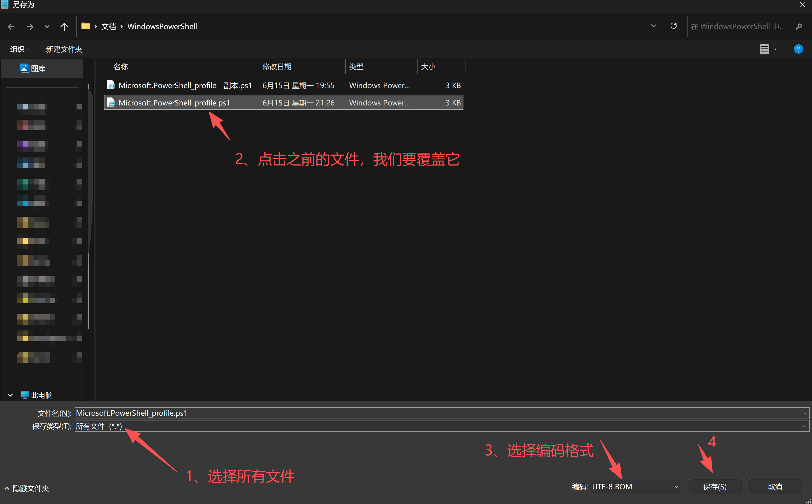The width and height of the screenshot is (812, 504).
Task: Select 此电脑 in the navigation pane
Action: coord(37,395)
